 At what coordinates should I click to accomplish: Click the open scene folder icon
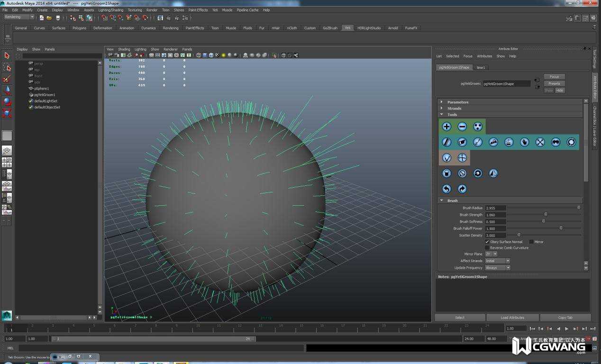tap(49, 18)
